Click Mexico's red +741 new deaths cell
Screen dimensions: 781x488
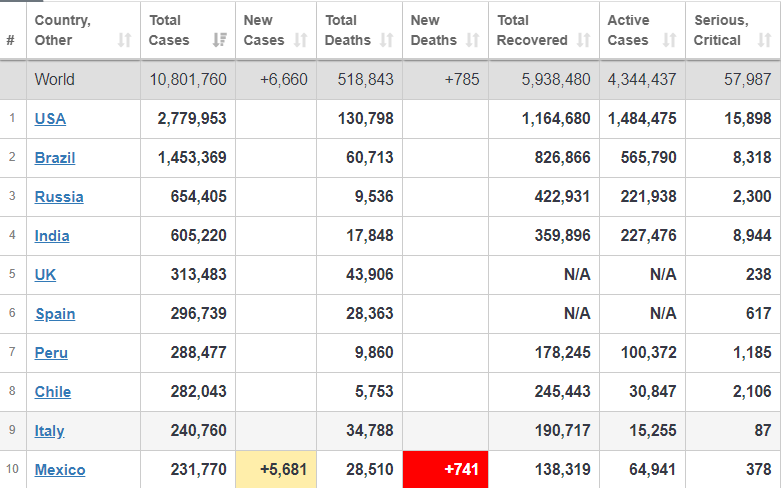(445, 470)
